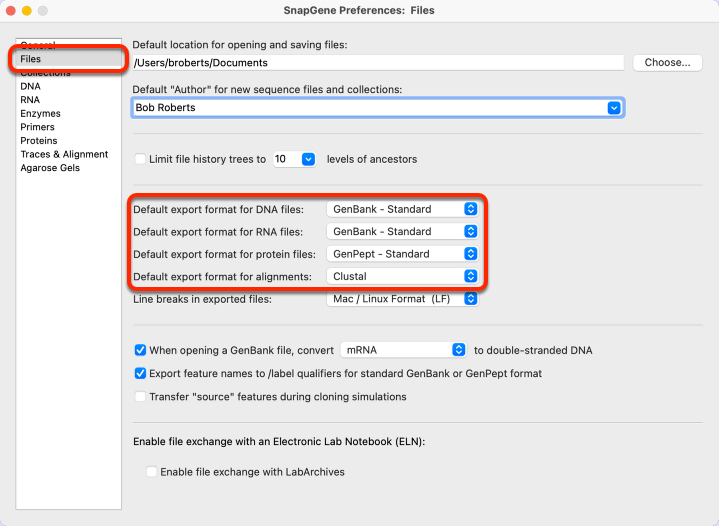Viewport: 719px width, 526px height.
Task: Click the Bob Roberts author field
Action: [x=378, y=108]
